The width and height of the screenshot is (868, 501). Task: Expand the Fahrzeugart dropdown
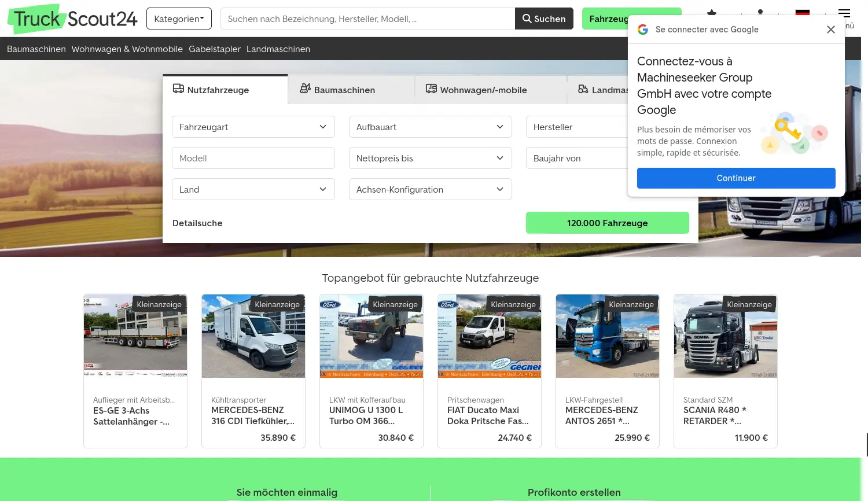pyautogui.click(x=253, y=127)
